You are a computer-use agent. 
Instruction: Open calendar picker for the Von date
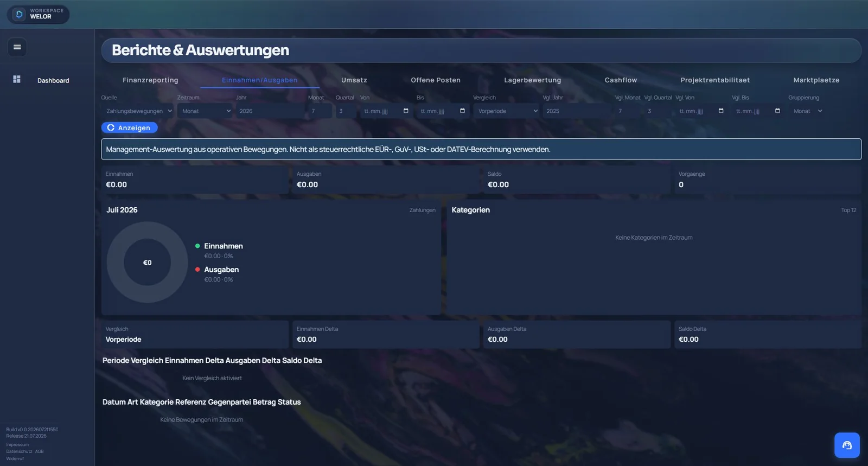click(406, 111)
